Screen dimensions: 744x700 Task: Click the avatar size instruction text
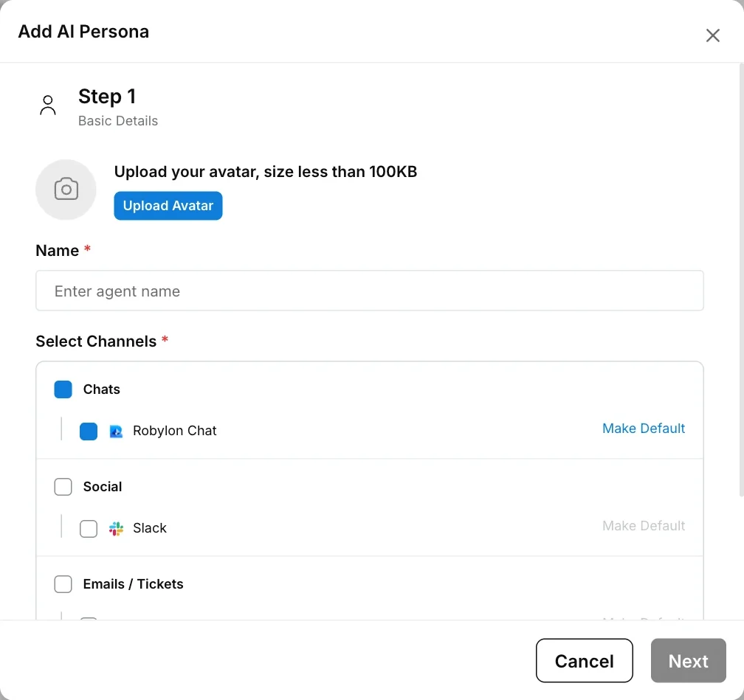265,172
